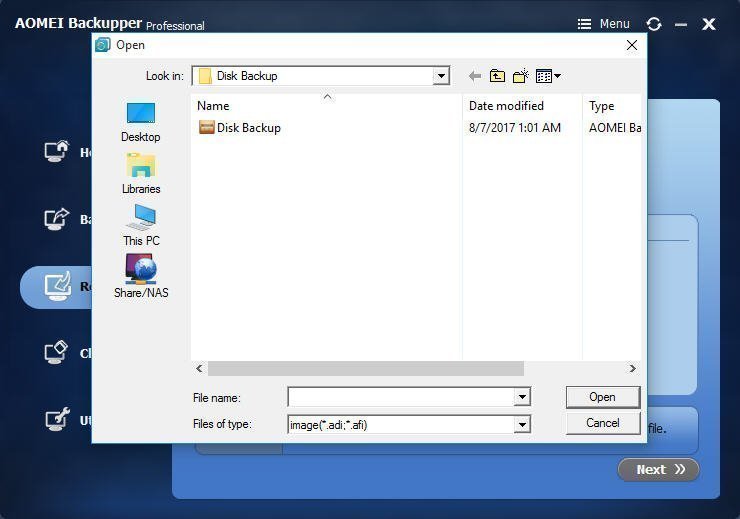Click the 8/7/2017 1:01 AM date cell

click(514, 128)
